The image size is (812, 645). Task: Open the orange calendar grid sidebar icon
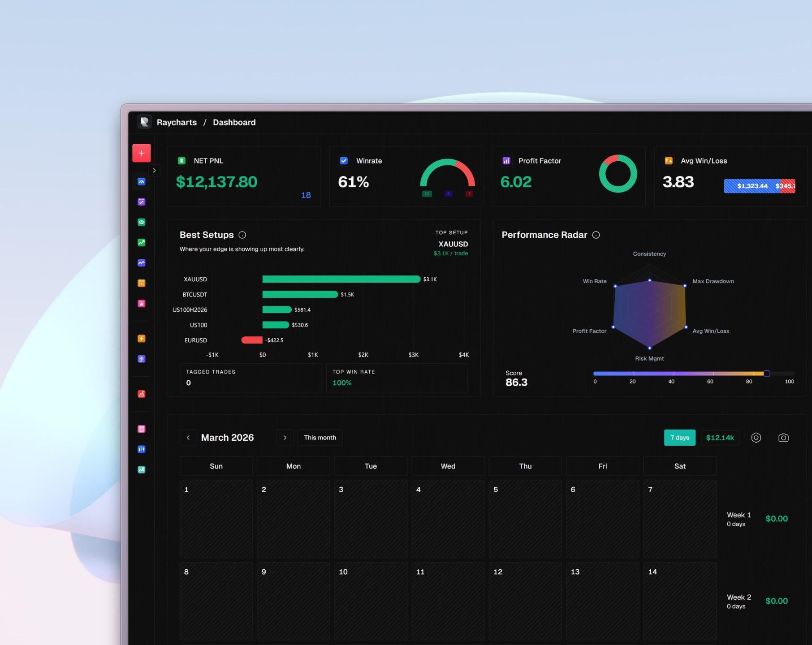[141, 283]
